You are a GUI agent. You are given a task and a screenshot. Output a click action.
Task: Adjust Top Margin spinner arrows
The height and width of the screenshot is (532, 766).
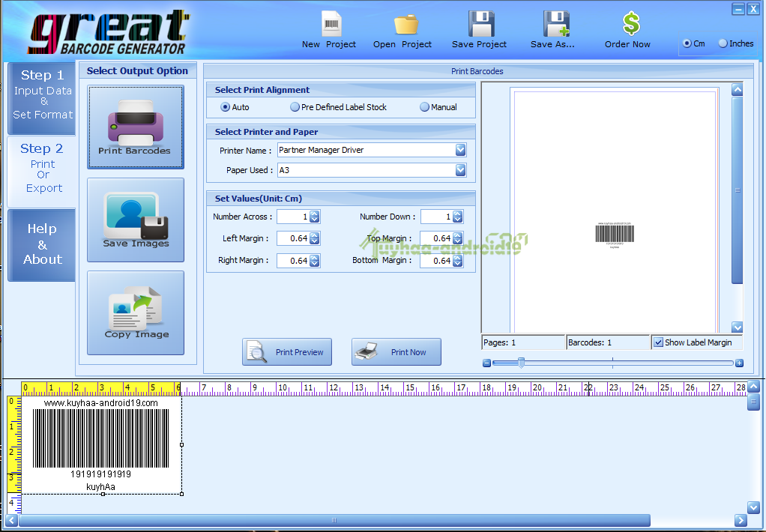(457, 238)
